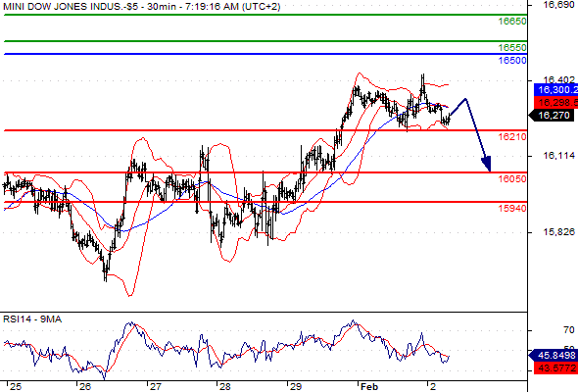The width and height of the screenshot is (578, 392).
Task: Click the 16,690 price axis value
Action: click(558, 5)
